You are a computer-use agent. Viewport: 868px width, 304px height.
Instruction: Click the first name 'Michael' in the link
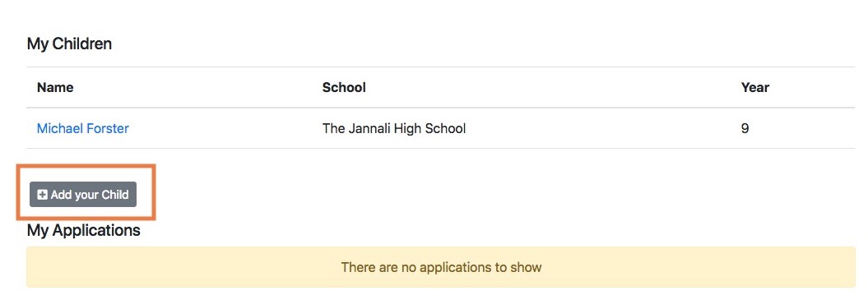tap(58, 129)
